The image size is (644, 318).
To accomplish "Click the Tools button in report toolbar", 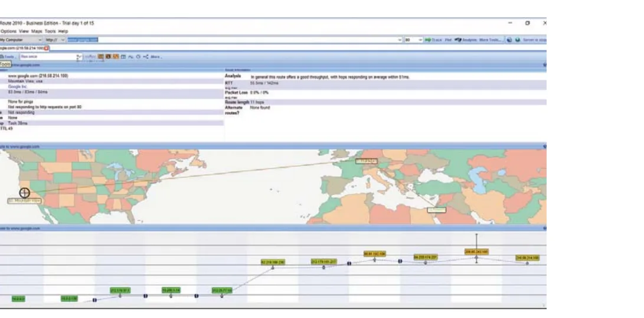I will point(8,57).
